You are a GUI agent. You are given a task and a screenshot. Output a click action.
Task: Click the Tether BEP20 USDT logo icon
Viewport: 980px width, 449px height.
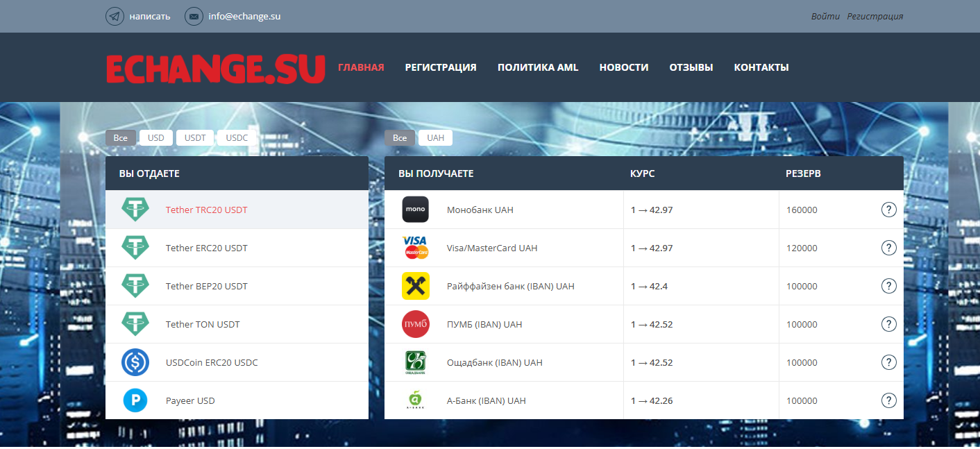point(135,286)
